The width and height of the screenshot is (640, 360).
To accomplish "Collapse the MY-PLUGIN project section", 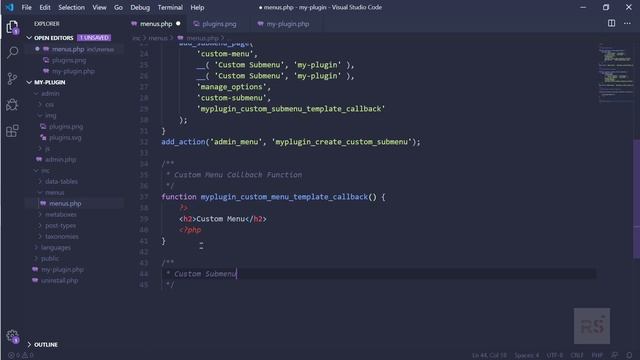I will (x=49, y=82).
